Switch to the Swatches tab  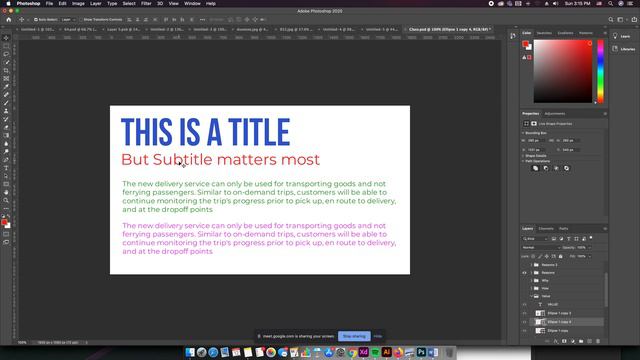pyautogui.click(x=544, y=33)
